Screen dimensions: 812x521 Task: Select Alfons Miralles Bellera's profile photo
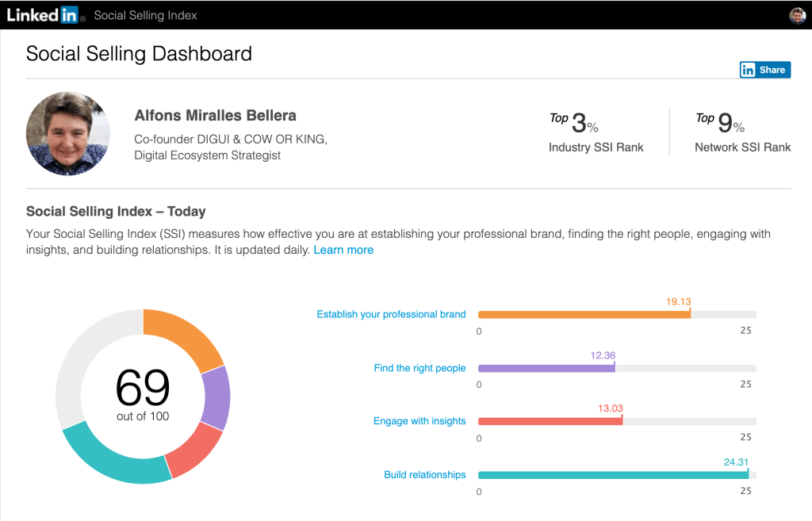coord(68,133)
